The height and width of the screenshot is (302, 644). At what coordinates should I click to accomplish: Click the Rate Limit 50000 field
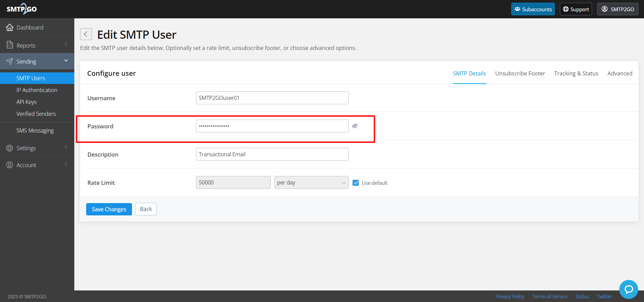(x=233, y=182)
